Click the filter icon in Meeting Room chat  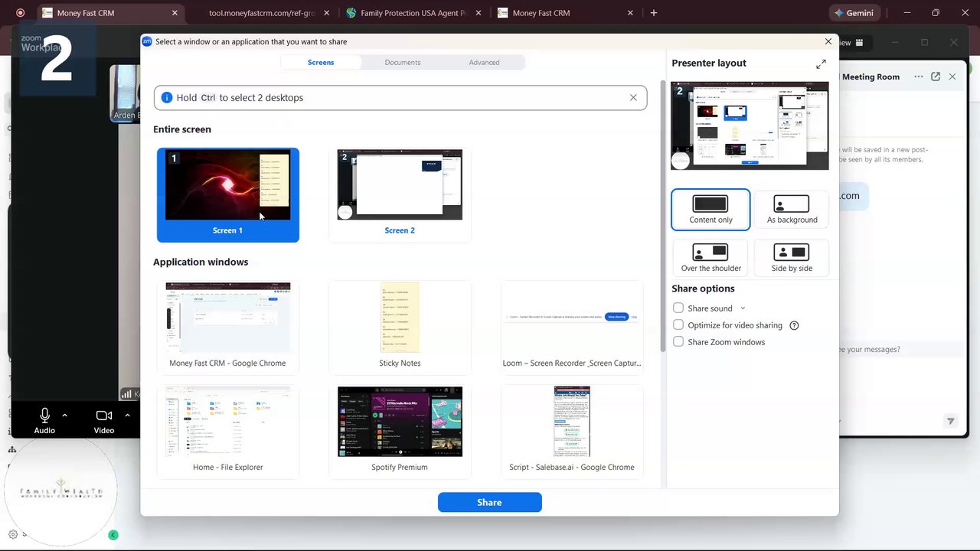click(950, 421)
